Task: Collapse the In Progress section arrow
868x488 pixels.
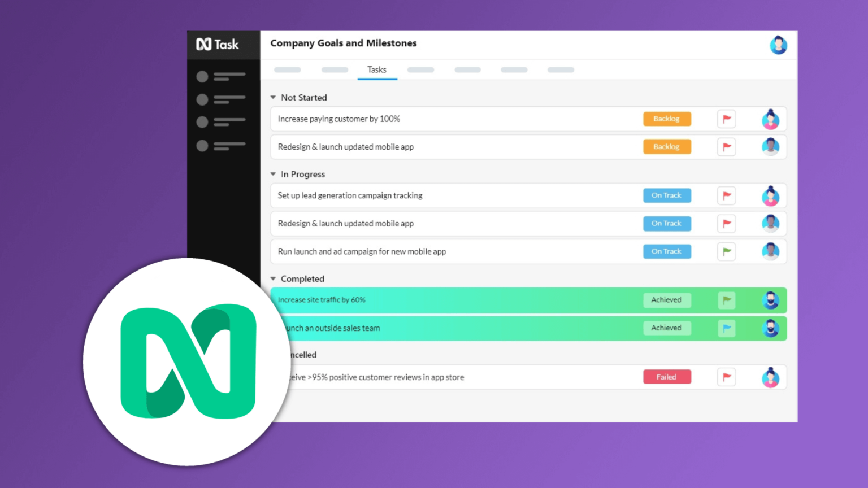Action: coord(274,174)
